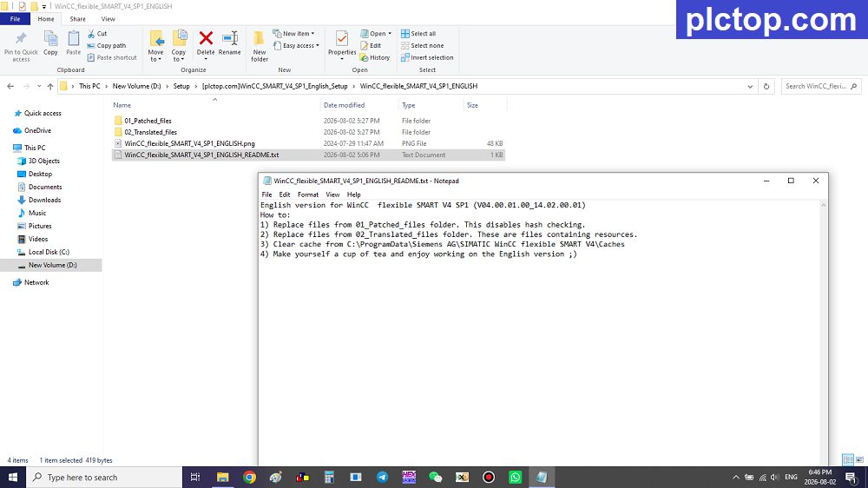Viewport: 868px width, 488px height.
Task: Open the File ribbon tab
Action: pyautogui.click(x=15, y=19)
